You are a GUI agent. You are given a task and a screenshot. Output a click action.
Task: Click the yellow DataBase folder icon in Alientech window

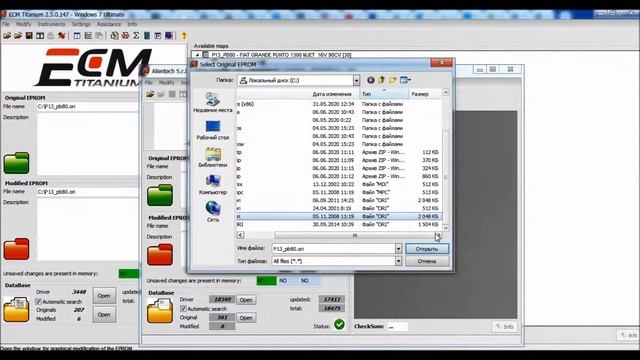[x=160, y=311]
